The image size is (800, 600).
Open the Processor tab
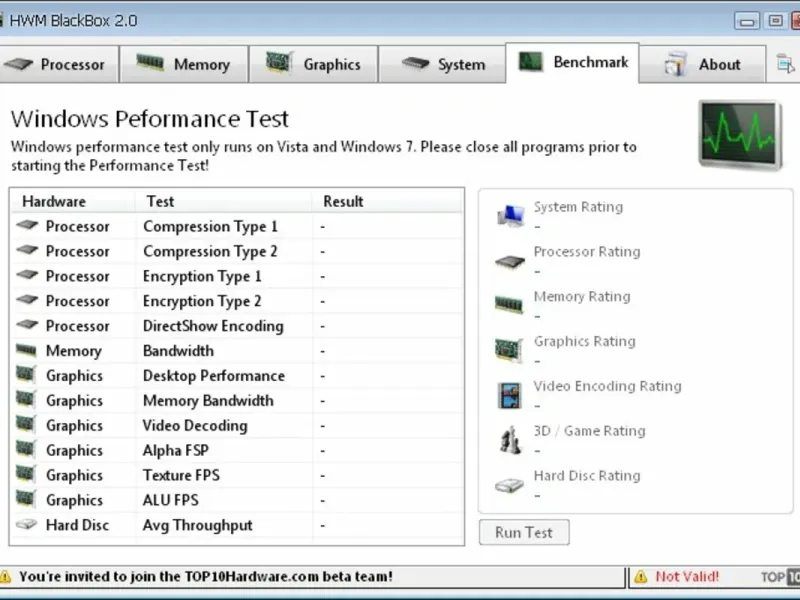59,65
